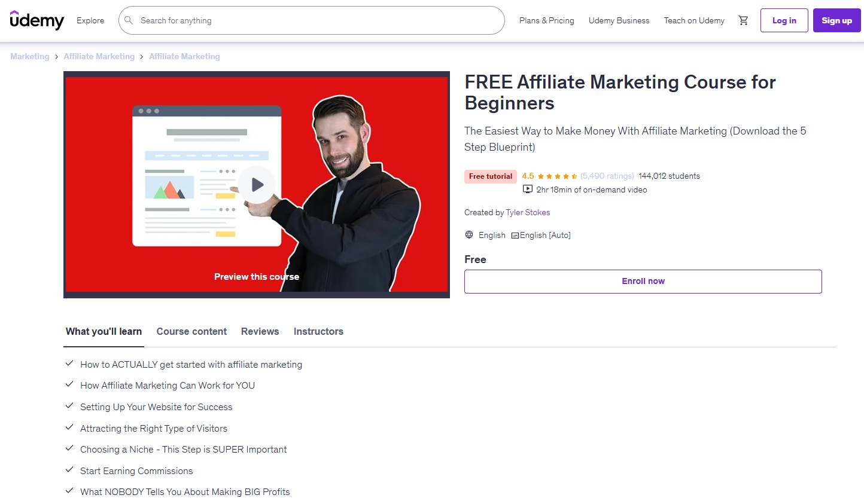Click 'How Affiliate Marketing Can Work for YOU'
The height and width of the screenshot is (504, 864).
(168, 386)
